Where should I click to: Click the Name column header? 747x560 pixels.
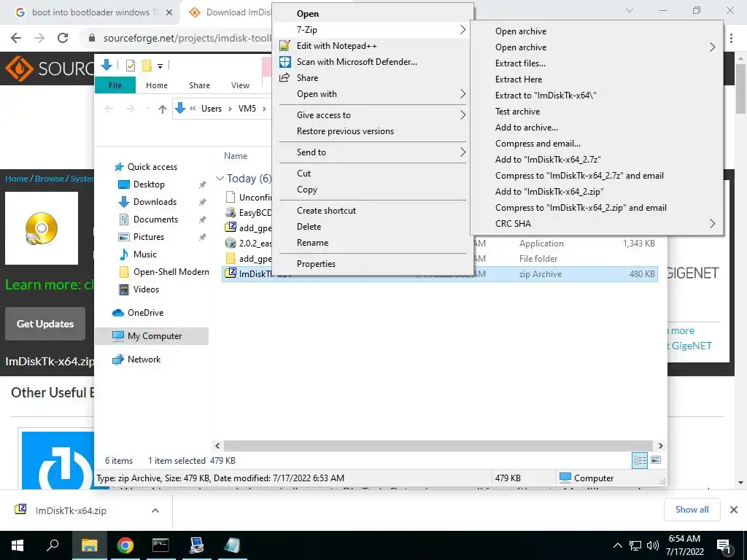(x=236, y=156)
